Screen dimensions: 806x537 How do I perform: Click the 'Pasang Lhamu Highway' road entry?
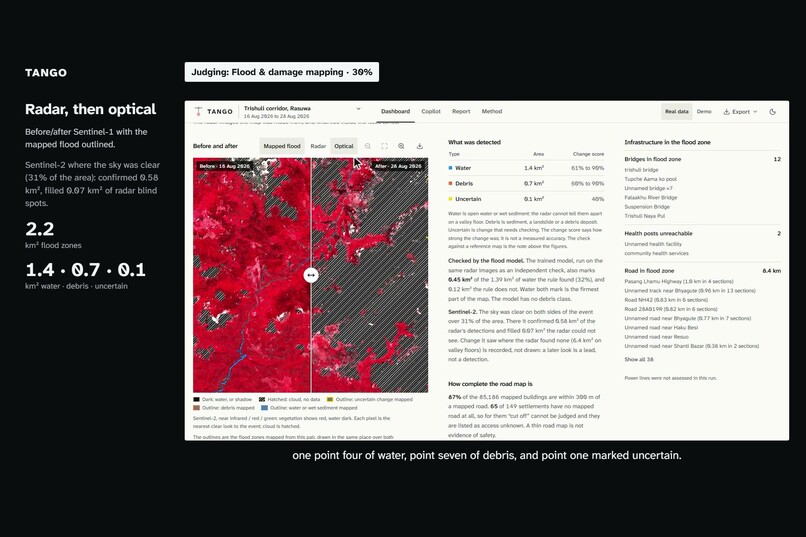coord(679,282)
